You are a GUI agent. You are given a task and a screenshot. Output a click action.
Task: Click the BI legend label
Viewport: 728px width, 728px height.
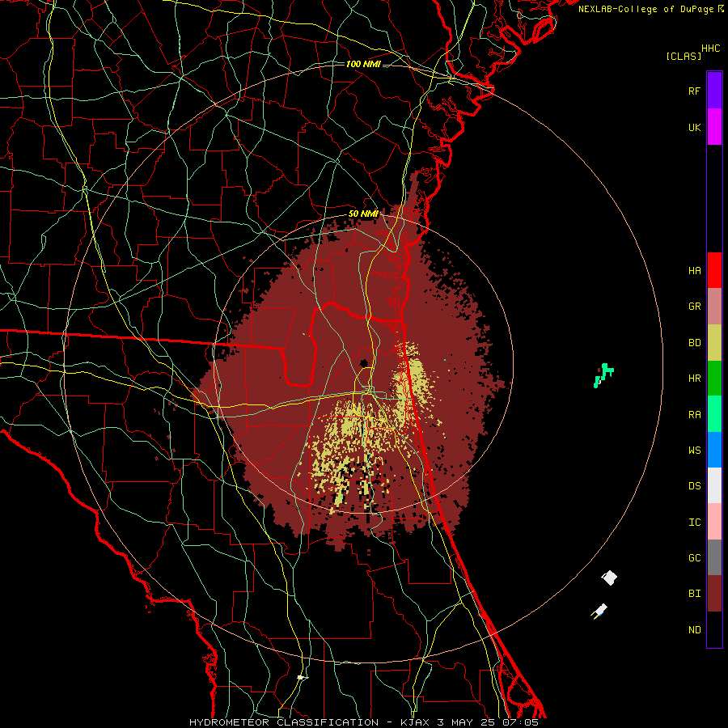point(695,594)
